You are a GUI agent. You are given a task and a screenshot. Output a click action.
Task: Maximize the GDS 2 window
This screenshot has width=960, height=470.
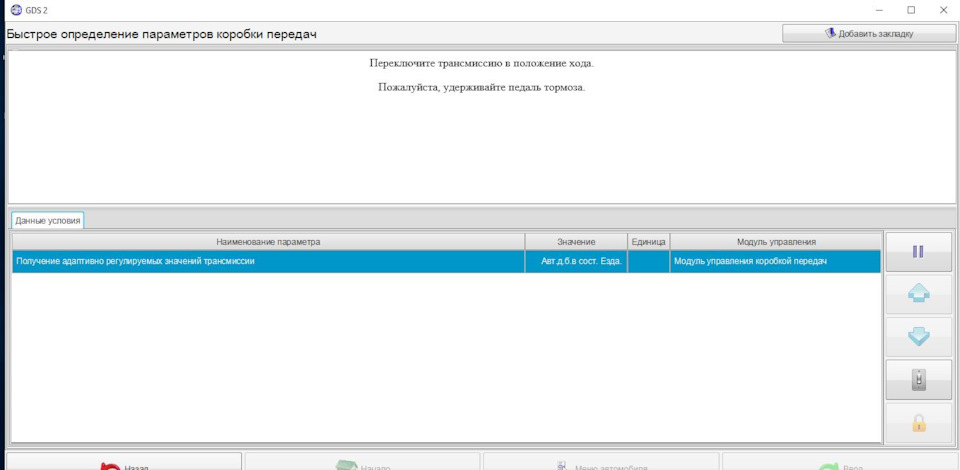pos(911,10)
